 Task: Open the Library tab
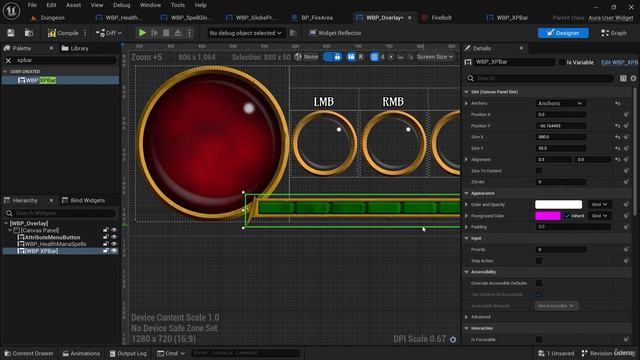[75, 48]
